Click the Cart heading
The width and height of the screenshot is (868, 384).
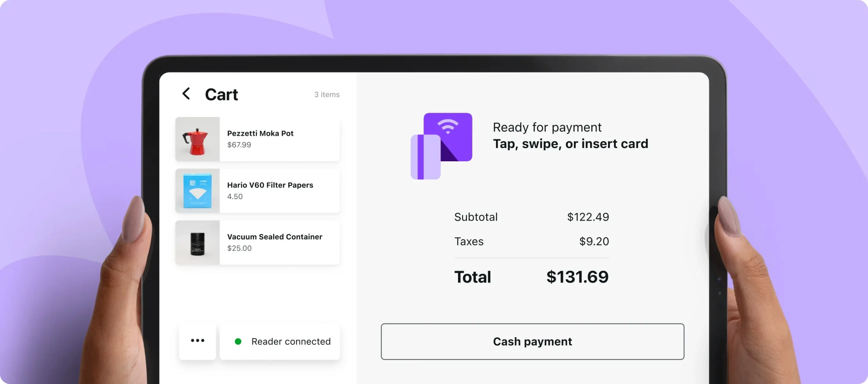[221, 95]
